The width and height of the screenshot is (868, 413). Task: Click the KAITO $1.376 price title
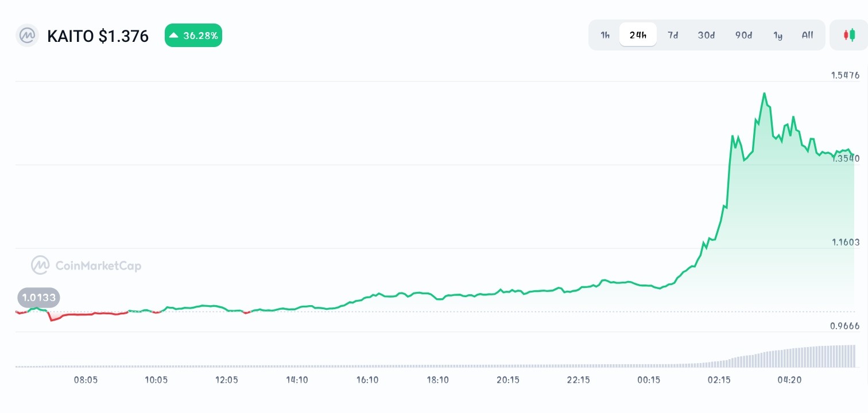tap(98, 36)
